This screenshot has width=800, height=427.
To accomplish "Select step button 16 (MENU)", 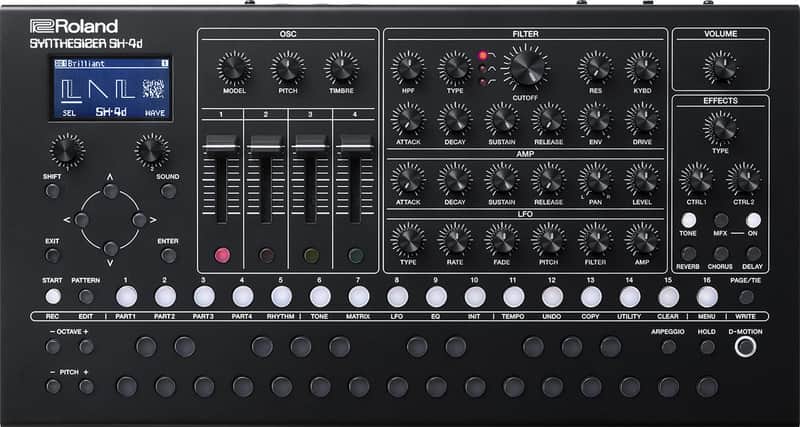I will pos(707,296).
